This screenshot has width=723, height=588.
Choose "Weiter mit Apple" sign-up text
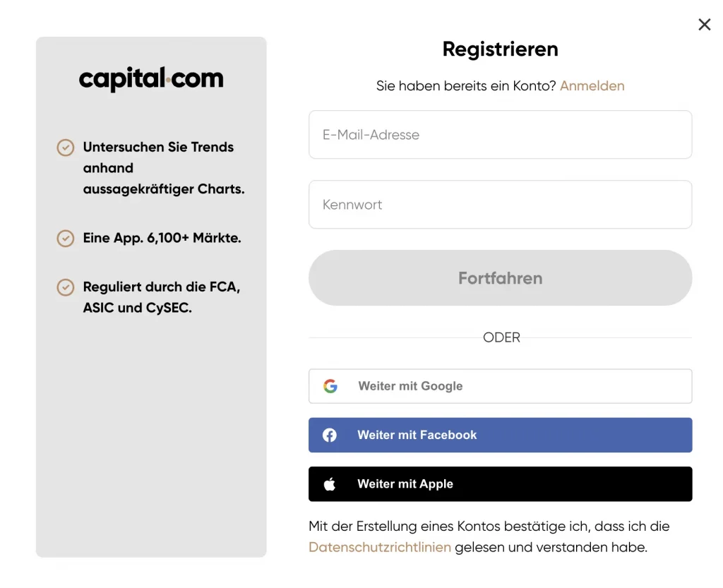405,484
